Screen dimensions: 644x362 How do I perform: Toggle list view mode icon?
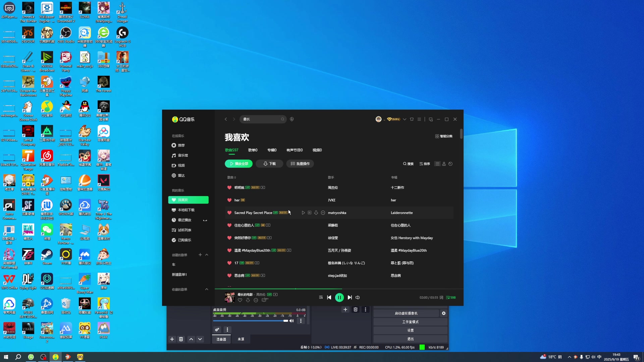[437, 164]
